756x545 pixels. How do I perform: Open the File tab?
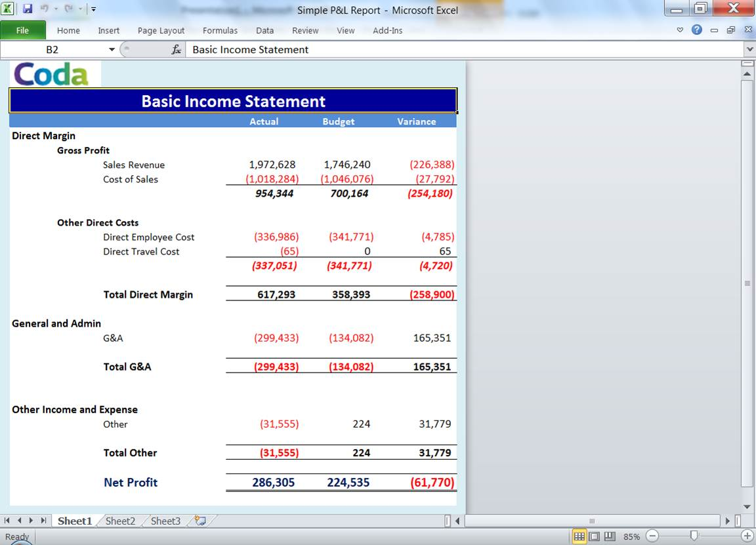pyautogui.click(x=23, y=30)
